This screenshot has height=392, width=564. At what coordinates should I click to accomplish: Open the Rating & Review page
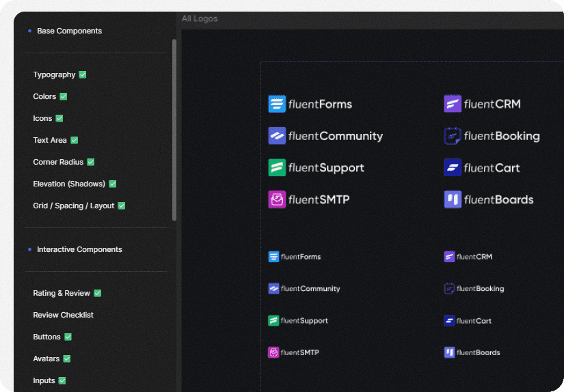coord(62,293)
